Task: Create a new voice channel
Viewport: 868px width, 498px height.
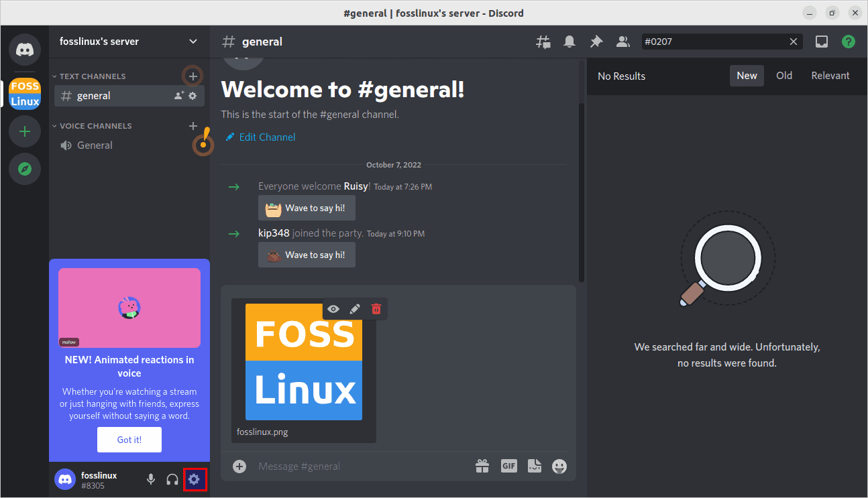Action: click(x=193, y=125)
